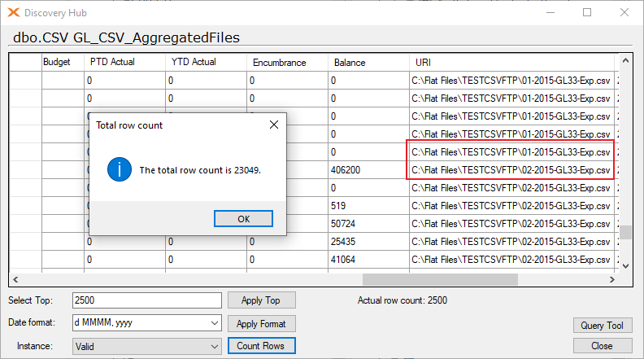Image resolution: width=644 pixels, height=359 pixels.
Task: Close the Total row count dialog
Action: pyautogui.click(x=274, y=125)
